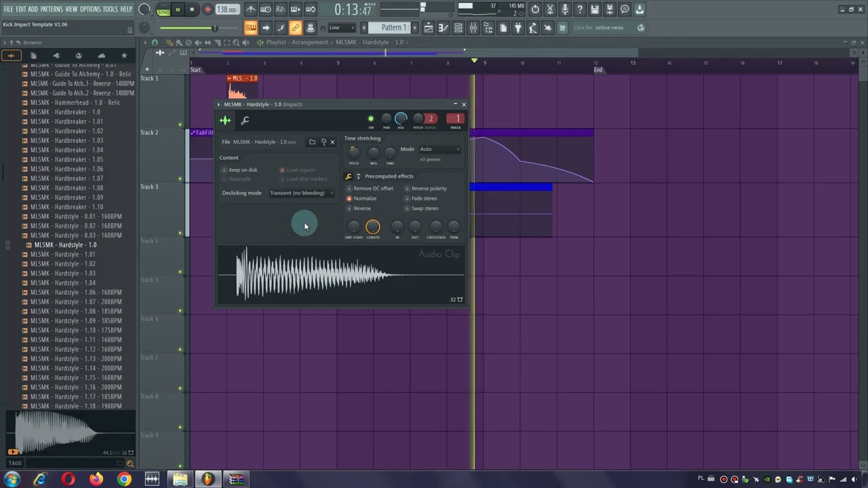Select the Draw pencil tool in Playlist
Image resolution: width=868 pixels, height=488 pixels.
(170, 42)
